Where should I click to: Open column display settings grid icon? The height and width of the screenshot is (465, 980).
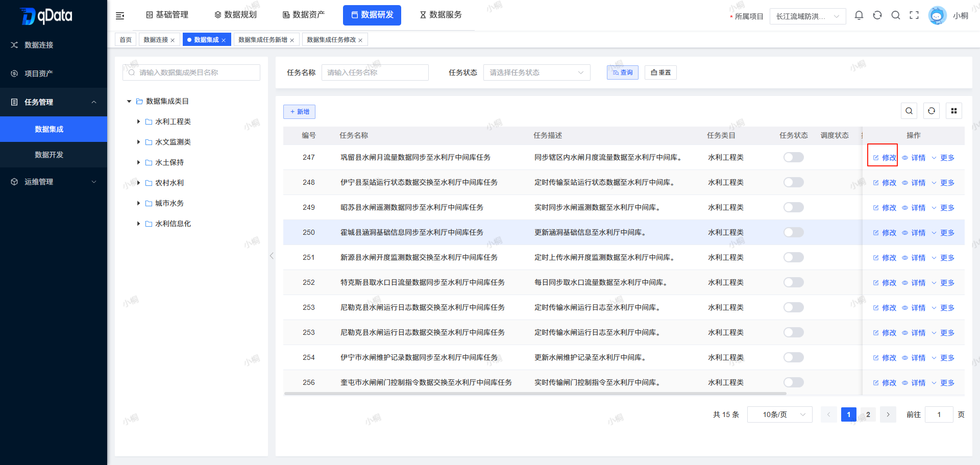(954, 111)
